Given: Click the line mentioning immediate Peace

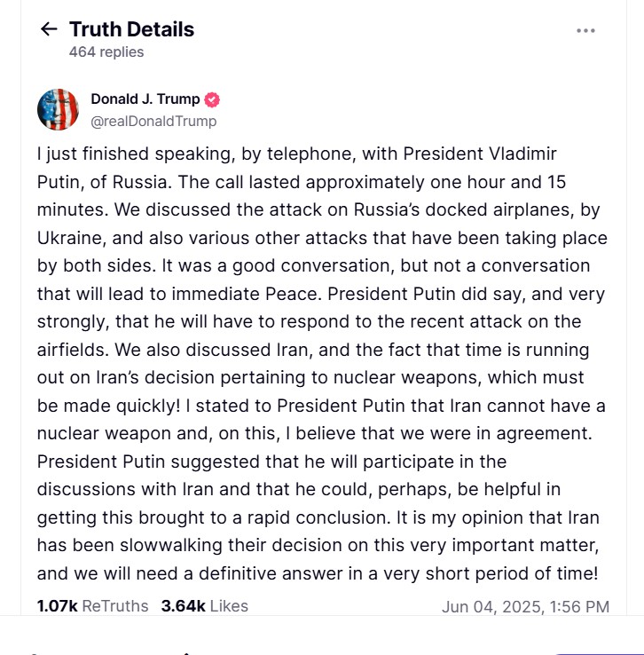Looking at the screenshot, I should pyautogui.click(x=321, y=294).
